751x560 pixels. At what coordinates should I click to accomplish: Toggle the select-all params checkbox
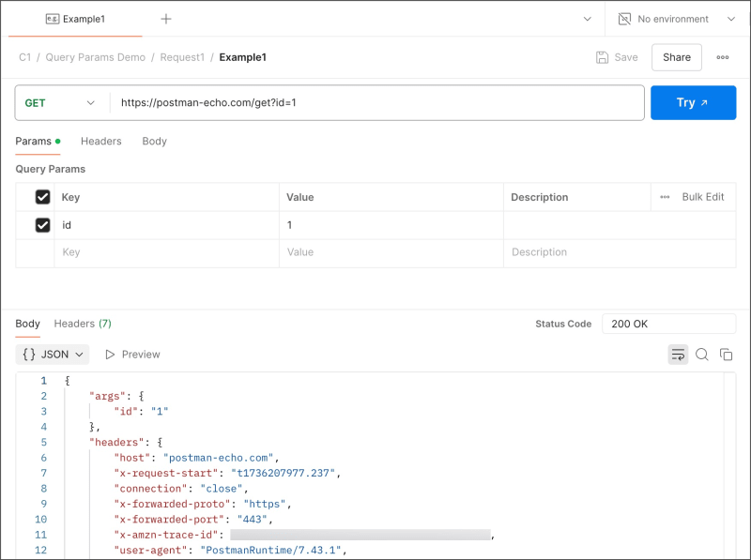(42, 197)
